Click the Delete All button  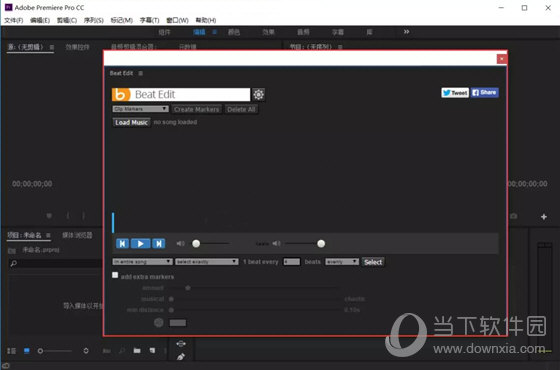(241, 109)
